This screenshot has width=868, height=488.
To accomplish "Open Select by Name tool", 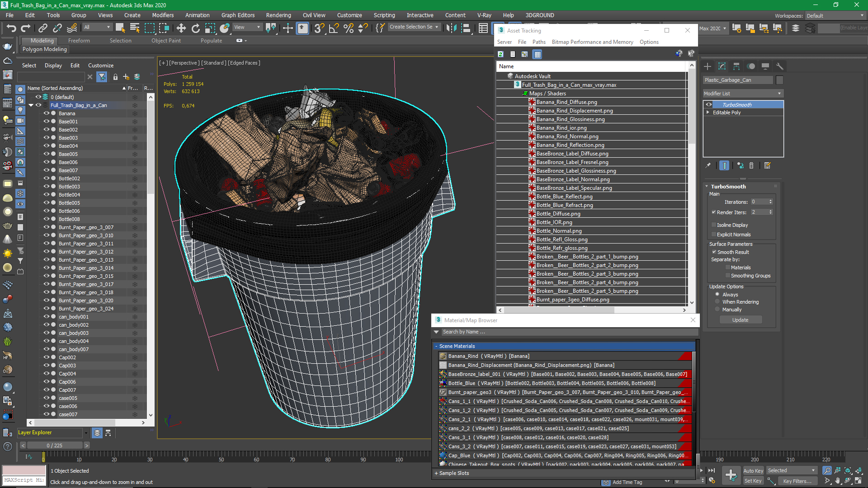I will pyautogui.click(x=135, y=28).
